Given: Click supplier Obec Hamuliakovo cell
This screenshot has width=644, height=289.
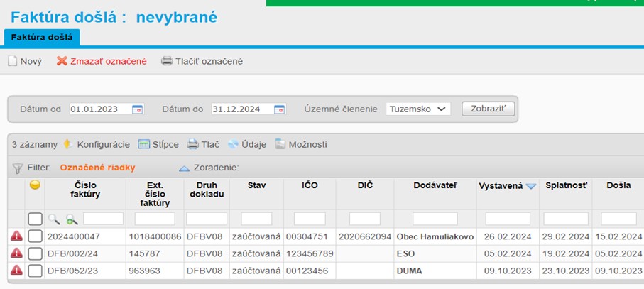Looking at the screenshot, I should (435, 236).
